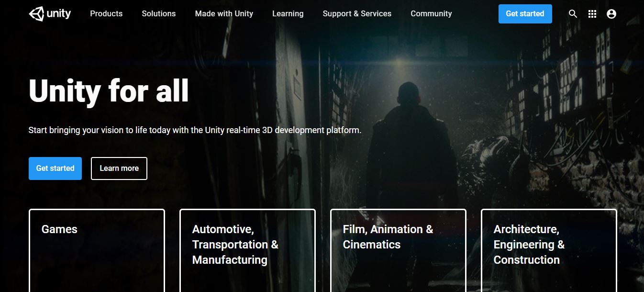644x292 pixels.
Task: Click the outlined Learn more button
Action: point(119,168)
